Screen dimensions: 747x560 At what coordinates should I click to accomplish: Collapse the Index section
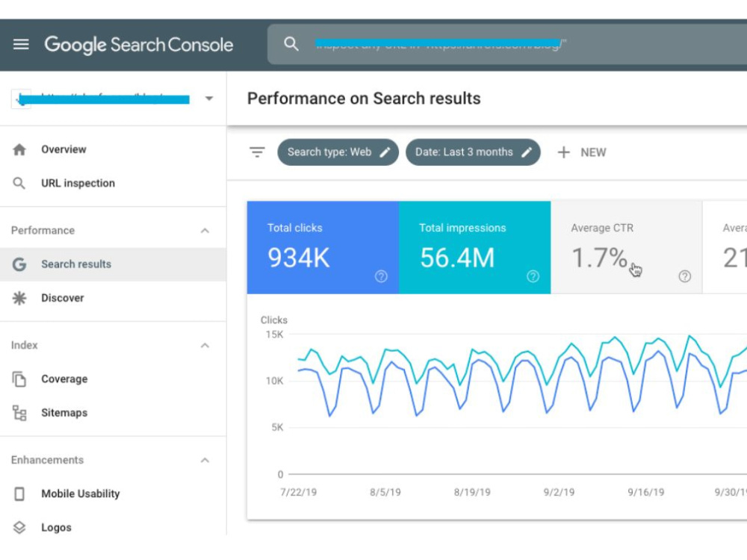[x=205, y=345]
